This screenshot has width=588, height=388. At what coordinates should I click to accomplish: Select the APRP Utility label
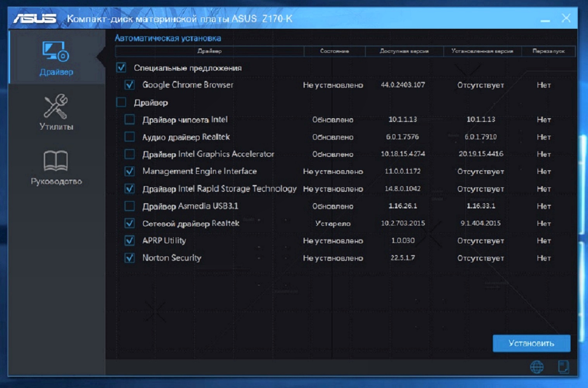click(x=164, y=241)
